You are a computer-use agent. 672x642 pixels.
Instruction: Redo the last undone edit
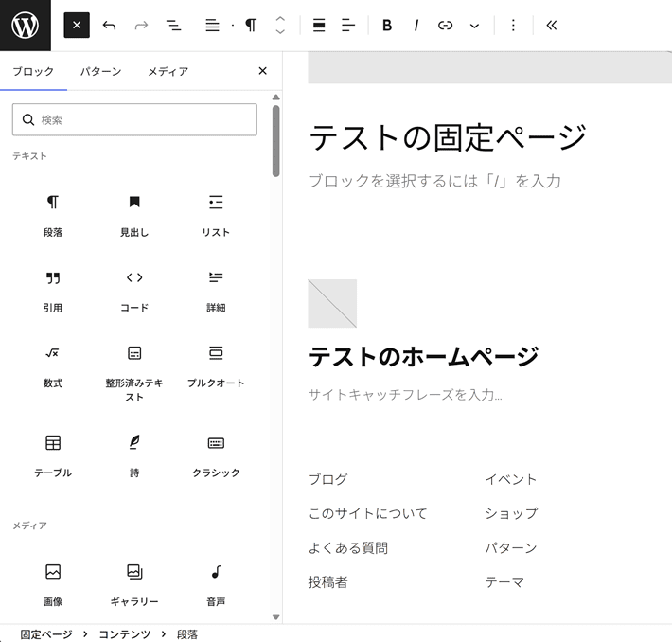pos(141,26)
